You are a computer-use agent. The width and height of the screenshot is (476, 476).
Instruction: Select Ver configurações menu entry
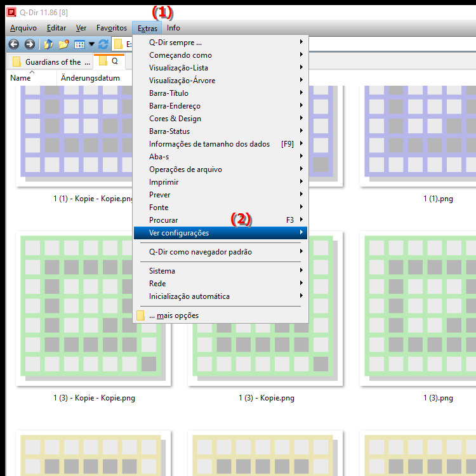[x=220, y=233]
